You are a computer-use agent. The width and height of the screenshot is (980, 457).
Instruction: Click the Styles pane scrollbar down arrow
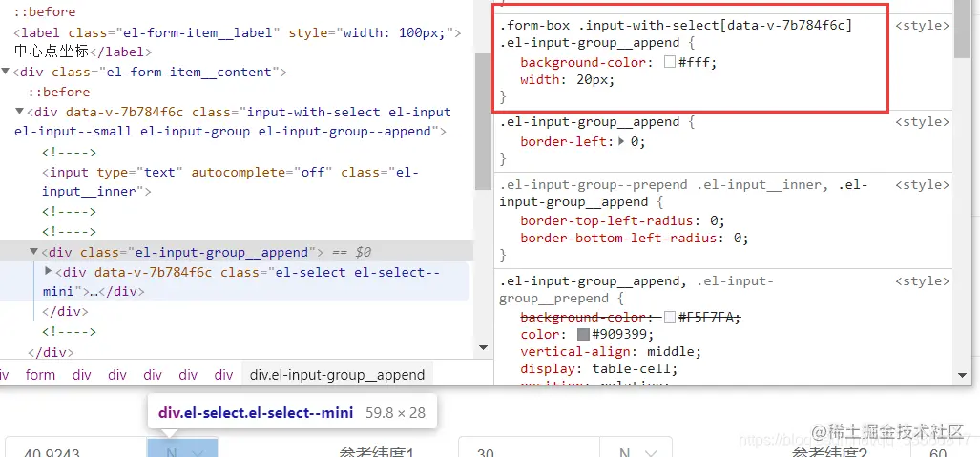962,375
